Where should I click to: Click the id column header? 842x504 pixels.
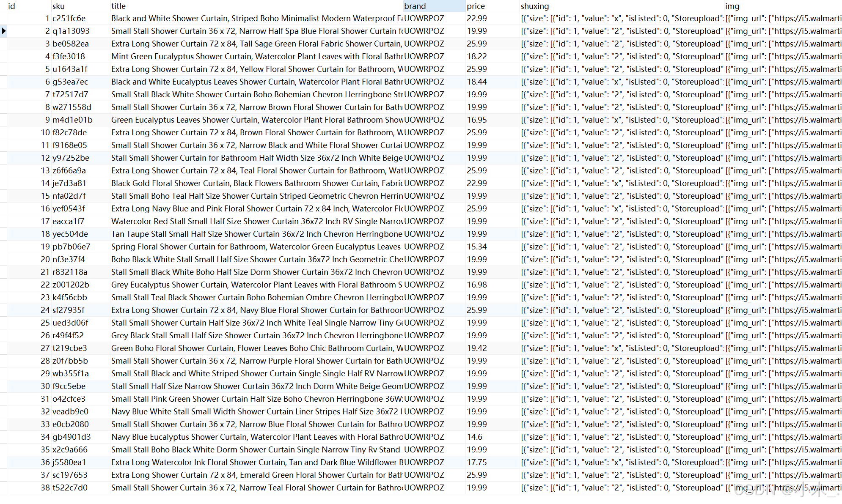12,6
